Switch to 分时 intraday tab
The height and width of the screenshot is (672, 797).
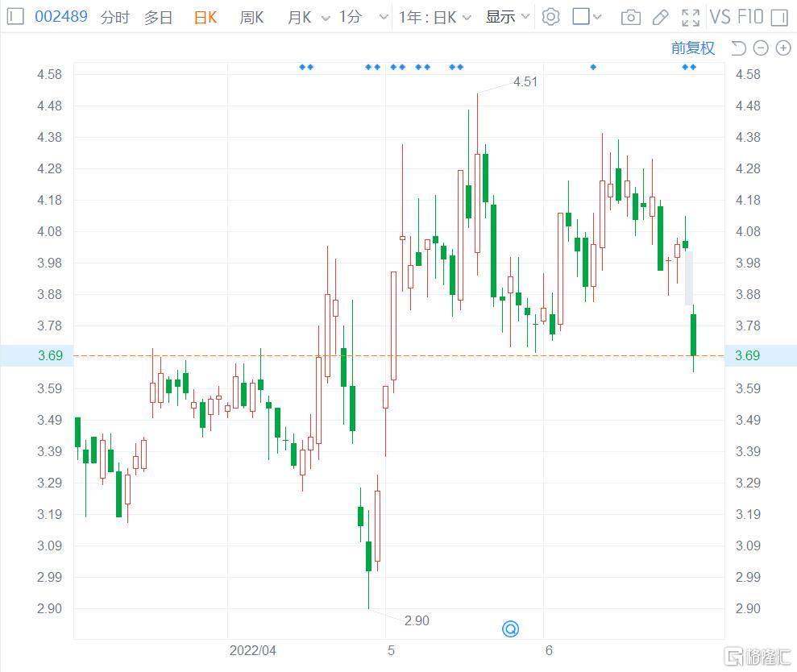click(x=115, y=17)
